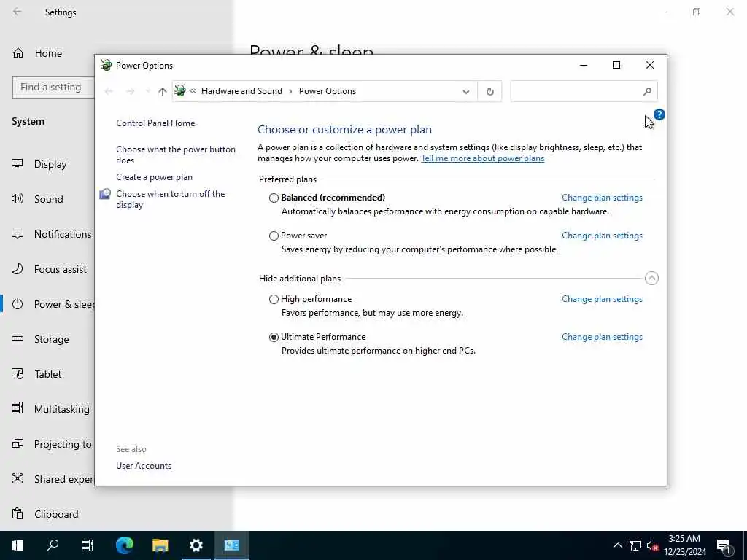Click the back arrow in Power Options
This screenshot has width=747, height=560.
click(x=109, y=91)
